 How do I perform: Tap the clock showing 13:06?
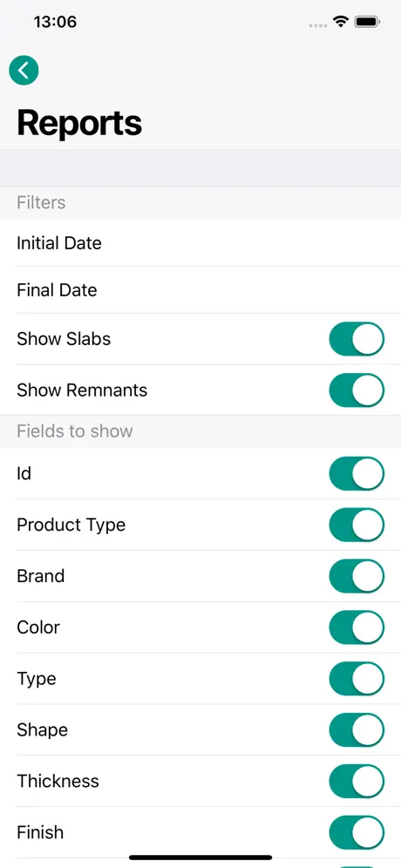pyautogui.click(x=55, y=22)
